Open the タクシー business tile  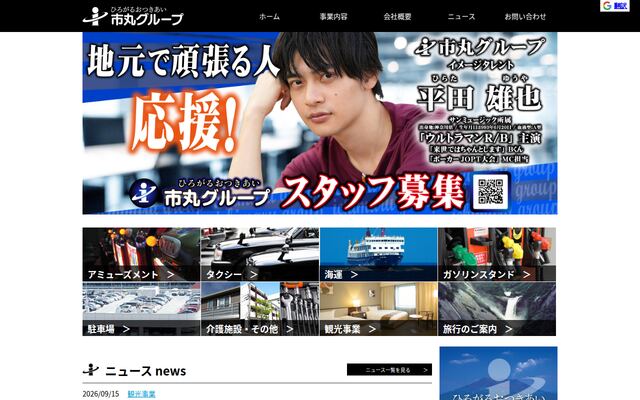click(260, 254)
